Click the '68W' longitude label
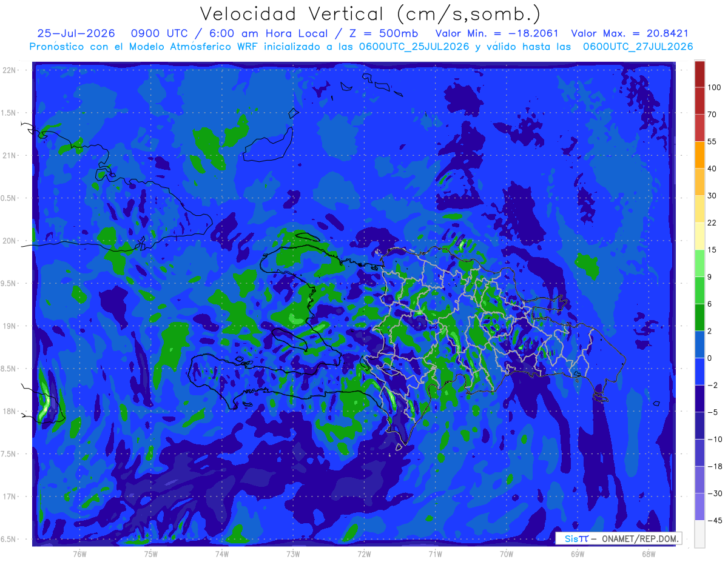 coord(649,554)
